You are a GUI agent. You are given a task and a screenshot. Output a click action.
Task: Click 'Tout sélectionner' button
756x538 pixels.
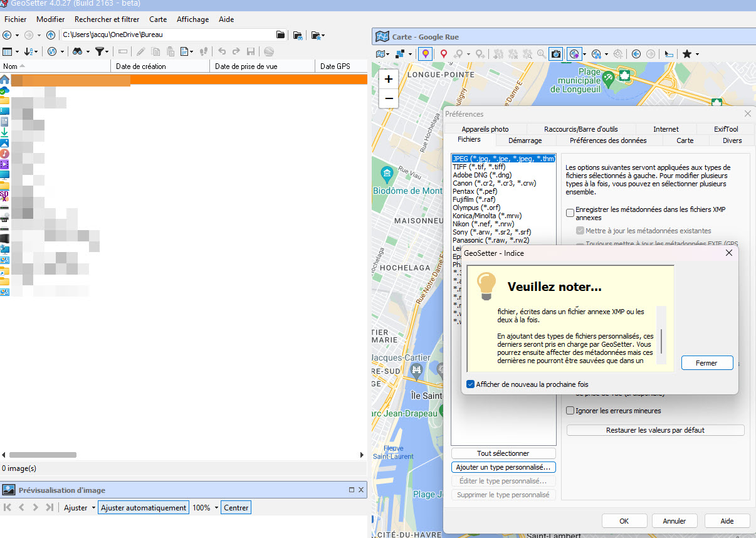pos(503,453)
